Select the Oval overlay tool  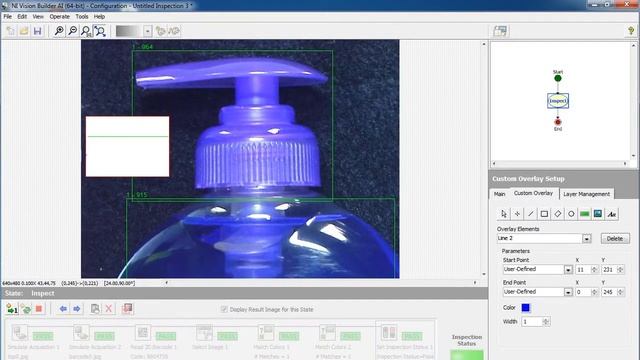571,214
